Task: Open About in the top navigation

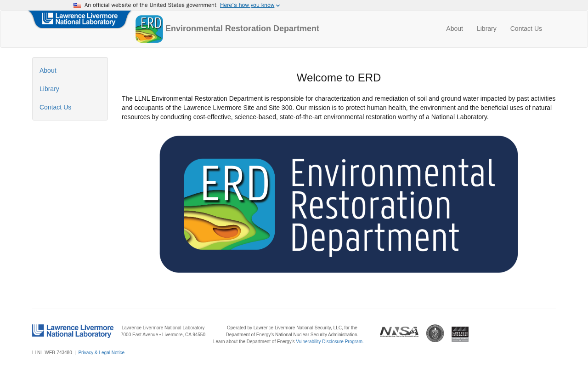Action: click(x=454, y=29)
